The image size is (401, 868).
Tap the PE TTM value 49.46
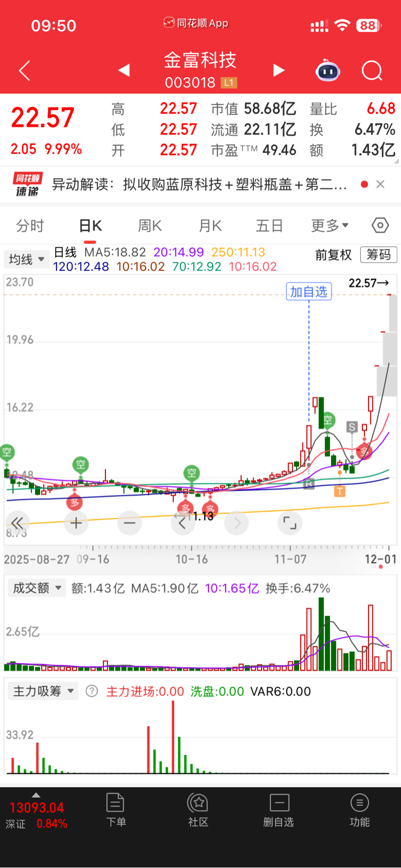tap(279, 150)
